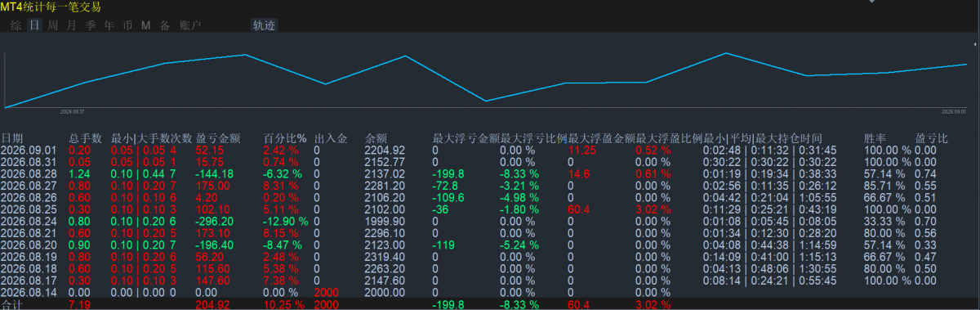Select the 日 daily tab
This screenshot has height=310, width=980.
click(34, 25)
